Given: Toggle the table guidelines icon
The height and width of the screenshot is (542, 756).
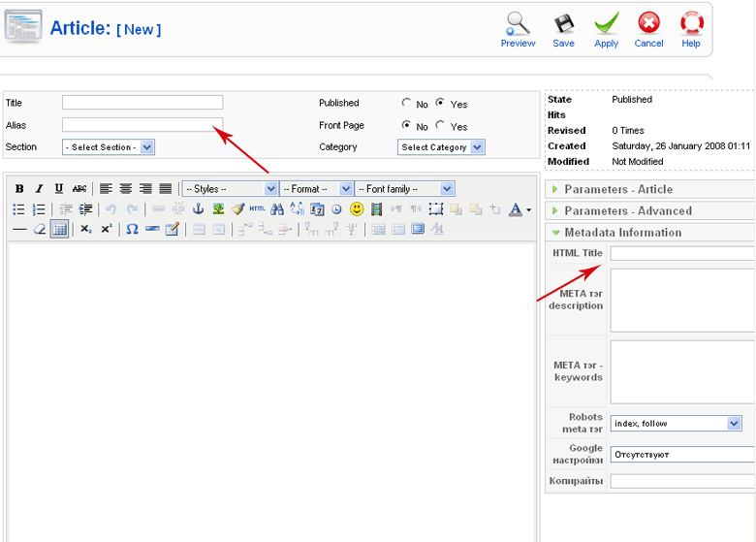Looking at the screenshot, I should [59, 230].
